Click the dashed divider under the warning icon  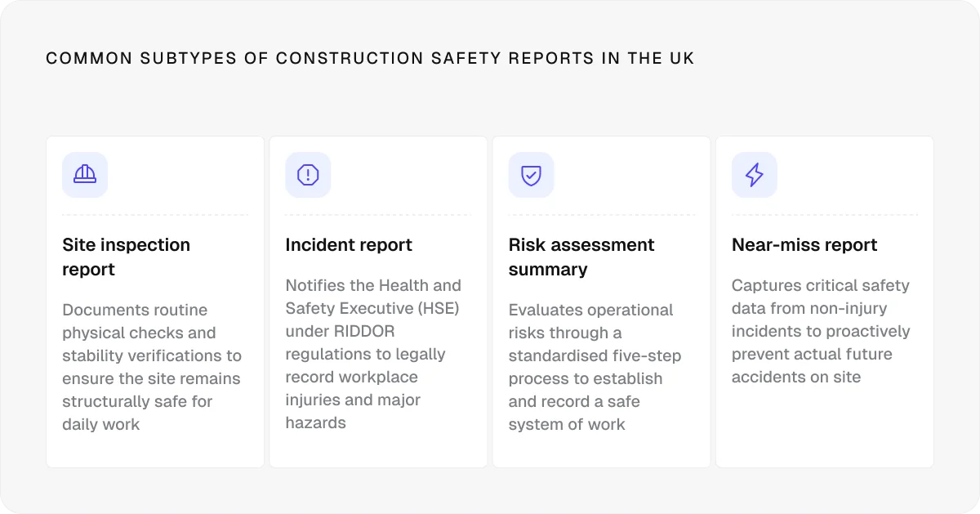coord(378,215)
